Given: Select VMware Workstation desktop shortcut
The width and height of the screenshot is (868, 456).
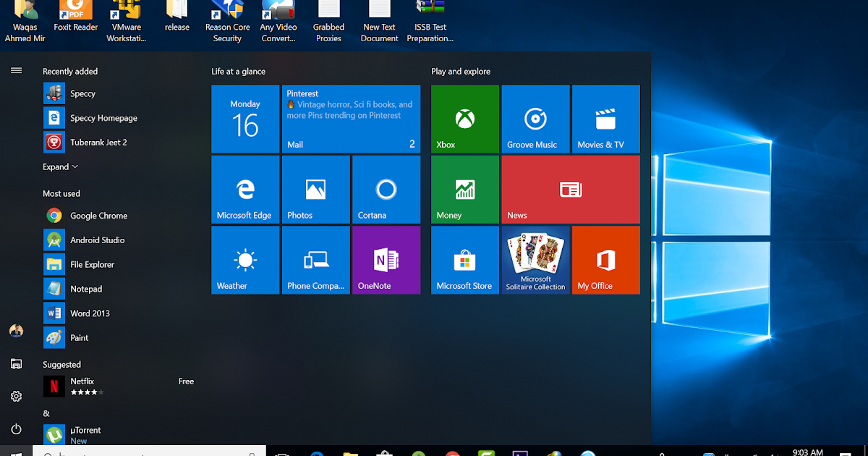Looking at the screenshot, I should (x=127, y=22).
